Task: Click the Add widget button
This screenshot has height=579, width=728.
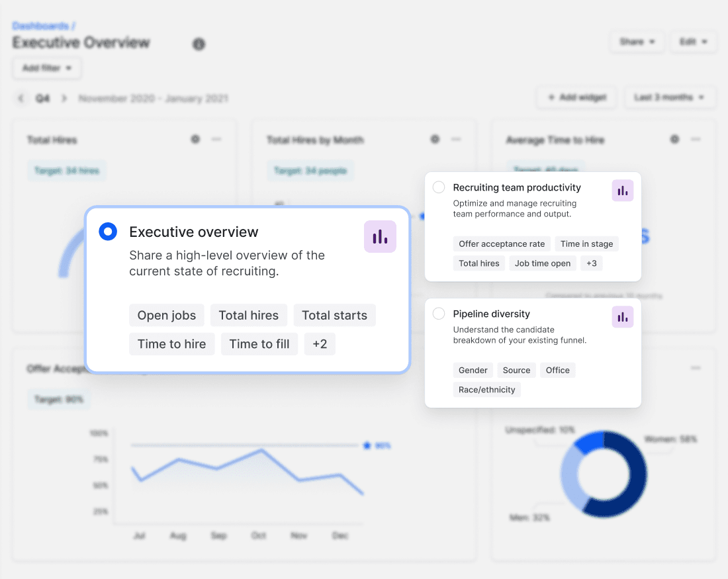Action: pos(576,97)
